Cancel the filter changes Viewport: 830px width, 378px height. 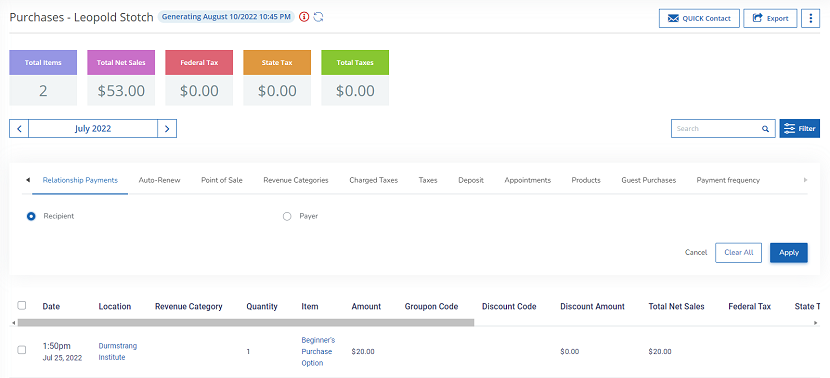[x=696, y=253]
